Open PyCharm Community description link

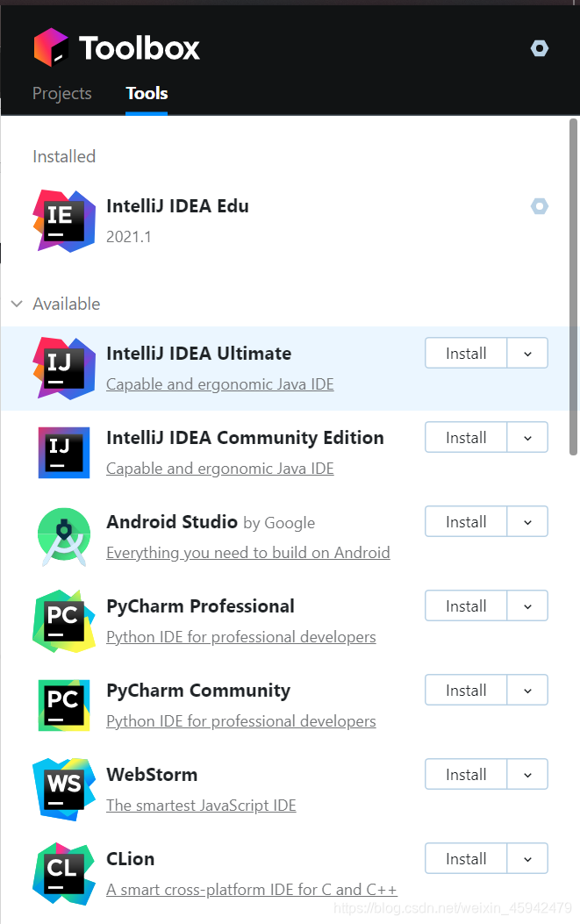241,721
